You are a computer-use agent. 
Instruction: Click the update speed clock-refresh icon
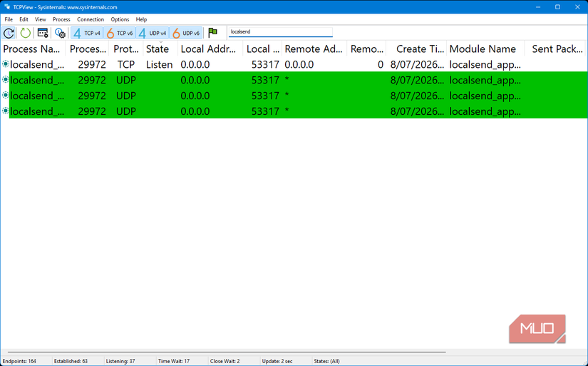(9, 33)
